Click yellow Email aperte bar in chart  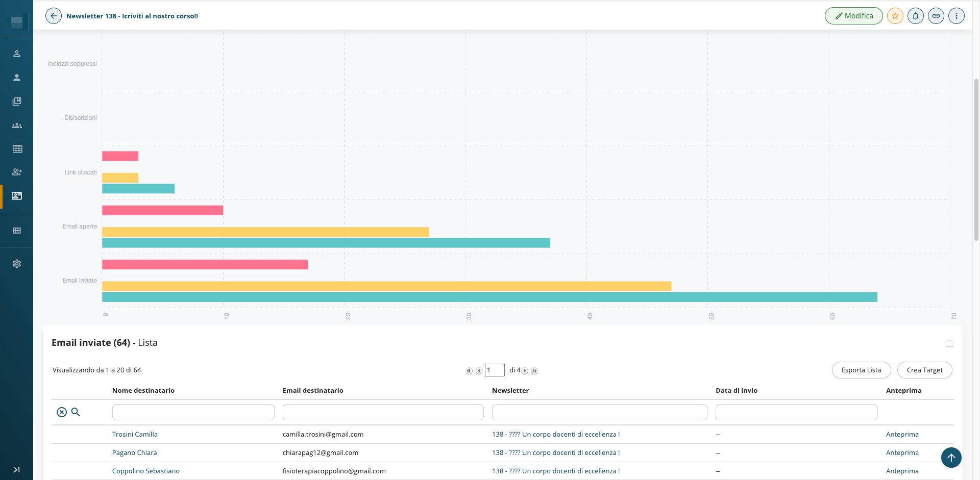(x=265, y=232)
